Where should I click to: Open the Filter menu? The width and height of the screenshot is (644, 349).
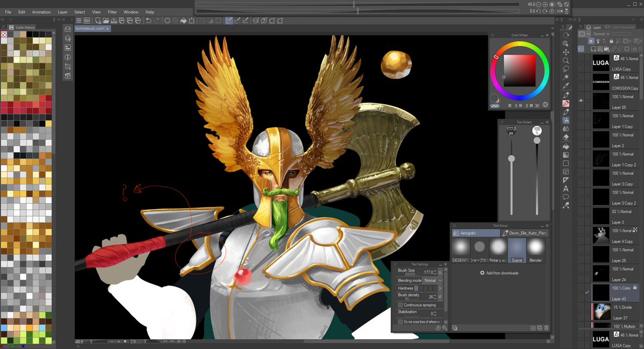(112, 12)
